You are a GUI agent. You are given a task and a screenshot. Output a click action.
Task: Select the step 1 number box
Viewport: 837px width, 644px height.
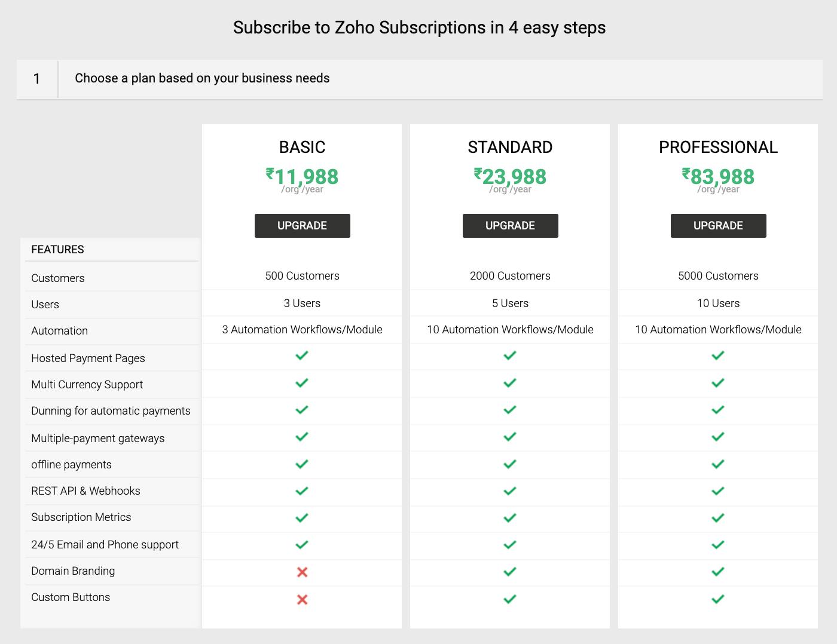(x=37, y=79)
